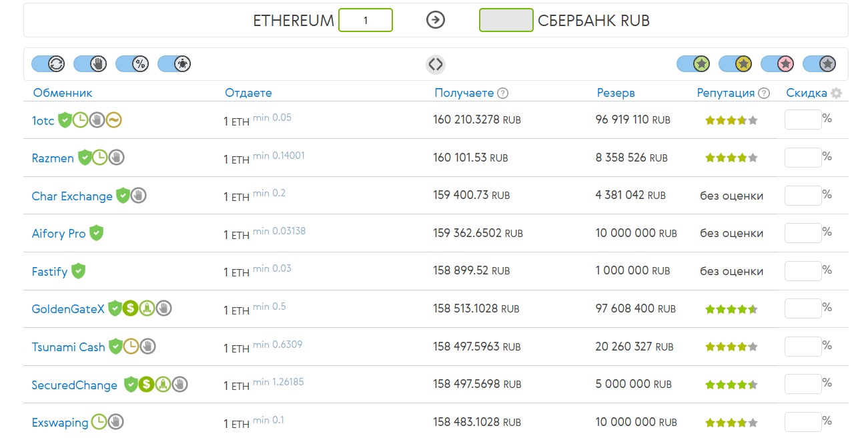Click the arrow icon between Ethereum and Сбербанк
868x440 pixels.
click(x=436, y=20)
